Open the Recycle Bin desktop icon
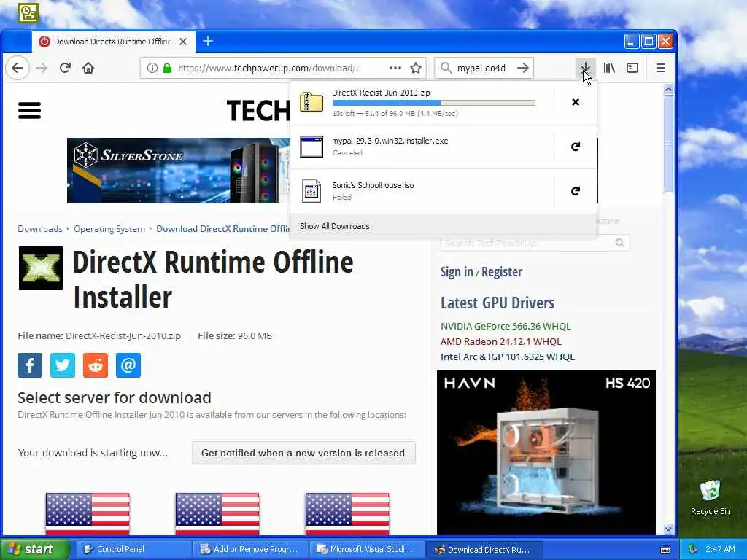Viewport: 747px width, 560px height. click(711, 497)
